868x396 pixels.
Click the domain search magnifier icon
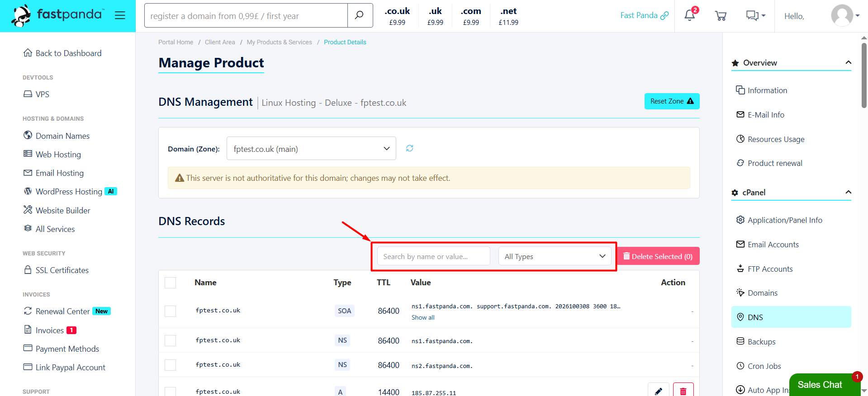coord(360,15)
